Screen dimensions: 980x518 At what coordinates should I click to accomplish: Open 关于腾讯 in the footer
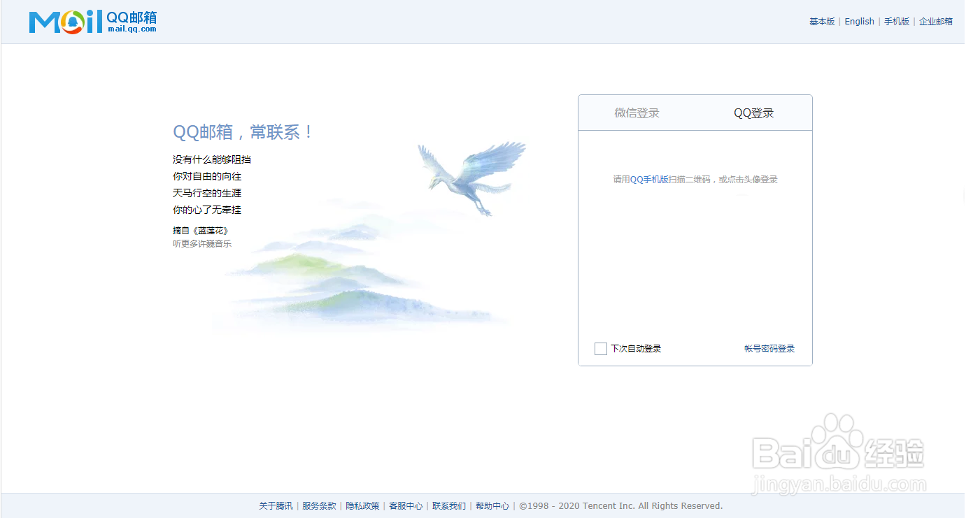tap(276, 506)
